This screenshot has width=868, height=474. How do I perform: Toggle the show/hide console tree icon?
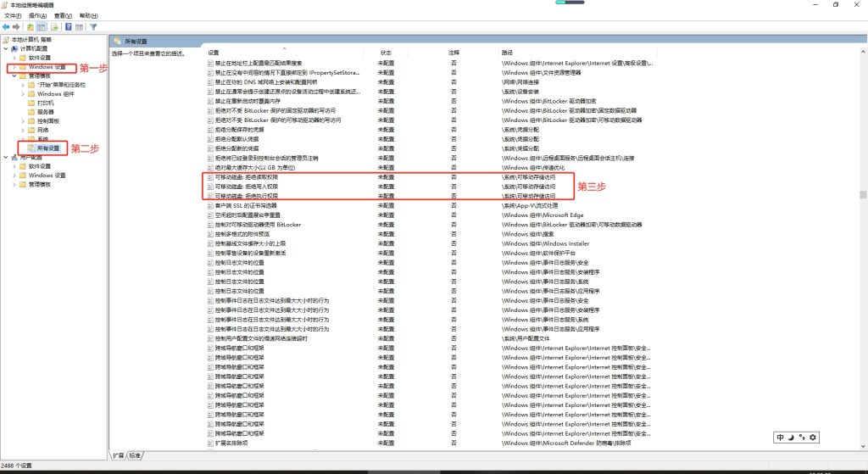pos(41,26)
